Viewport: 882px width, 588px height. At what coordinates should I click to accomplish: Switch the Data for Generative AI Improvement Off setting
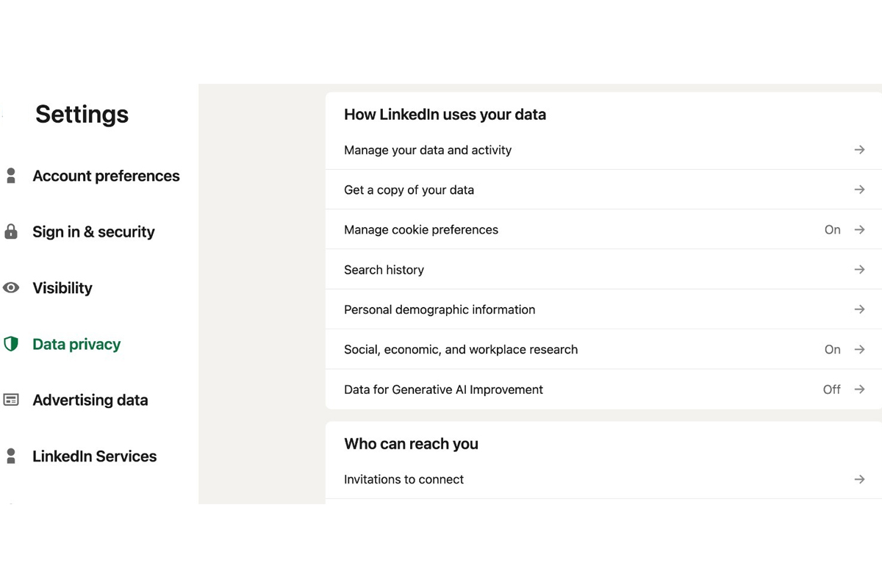pos(831,390)
